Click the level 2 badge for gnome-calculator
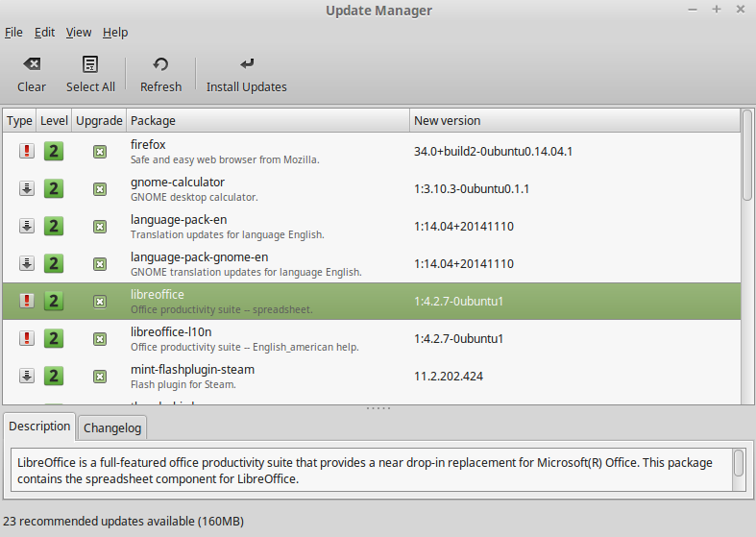 [54, 189]
